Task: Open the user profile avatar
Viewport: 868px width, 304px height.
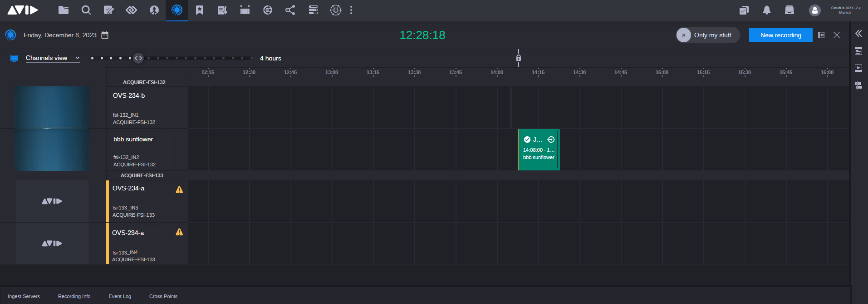Action: (x=814, y=10)
